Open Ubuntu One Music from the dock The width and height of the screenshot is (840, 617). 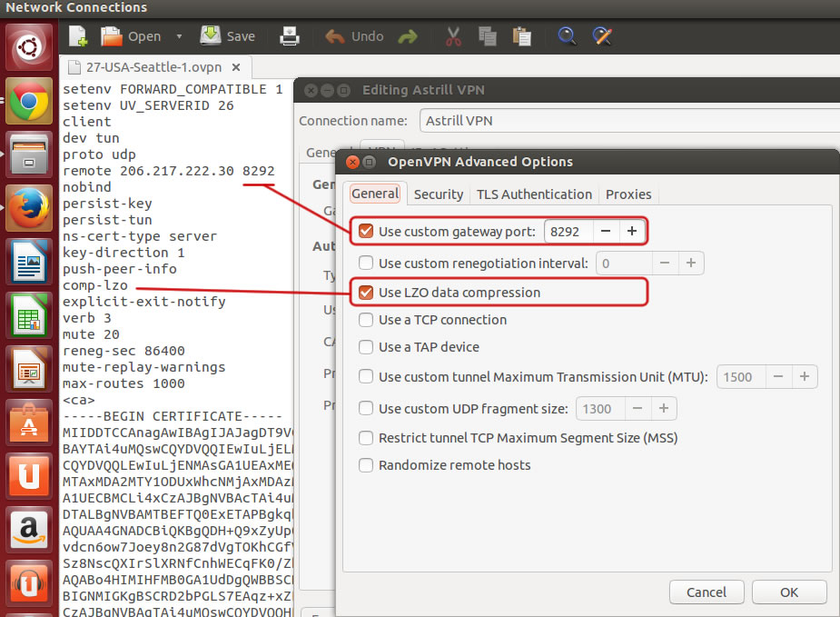29,583
